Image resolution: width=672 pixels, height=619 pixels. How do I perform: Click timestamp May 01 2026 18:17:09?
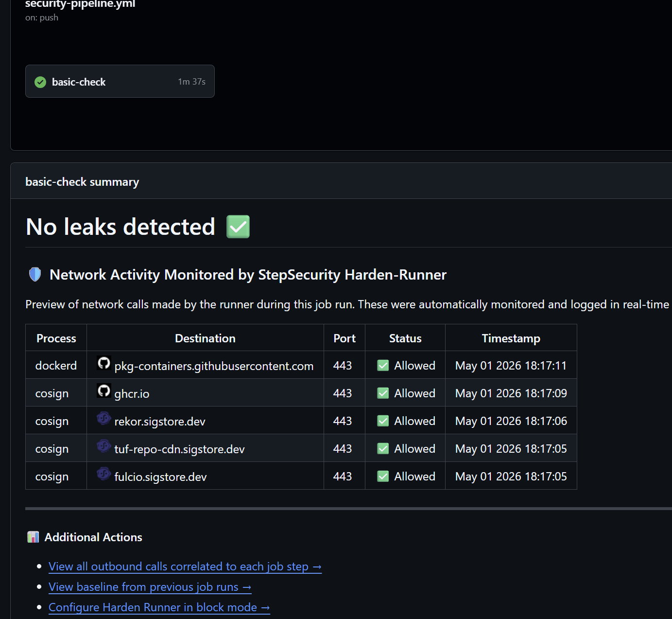point(511,393)
